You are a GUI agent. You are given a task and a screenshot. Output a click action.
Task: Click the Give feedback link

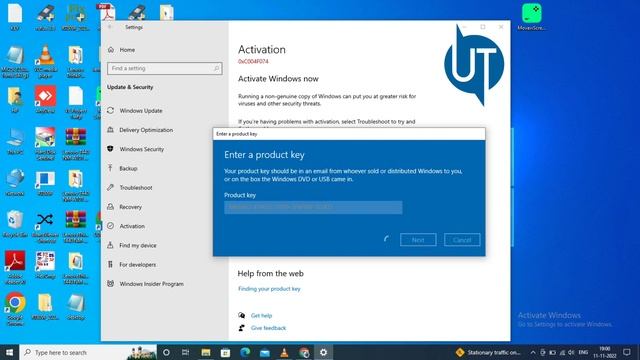(268, 328)
